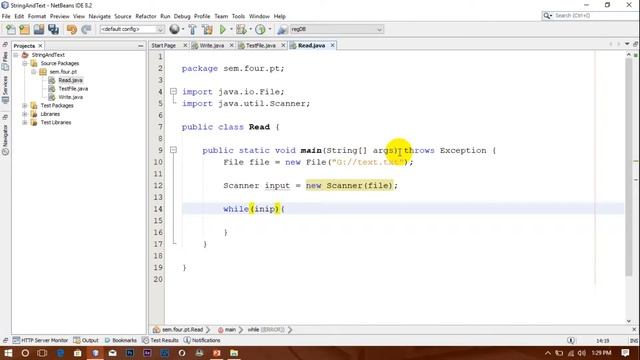
Task: Switch to the TestFile.java tab
Action: (x=260, y=45)
